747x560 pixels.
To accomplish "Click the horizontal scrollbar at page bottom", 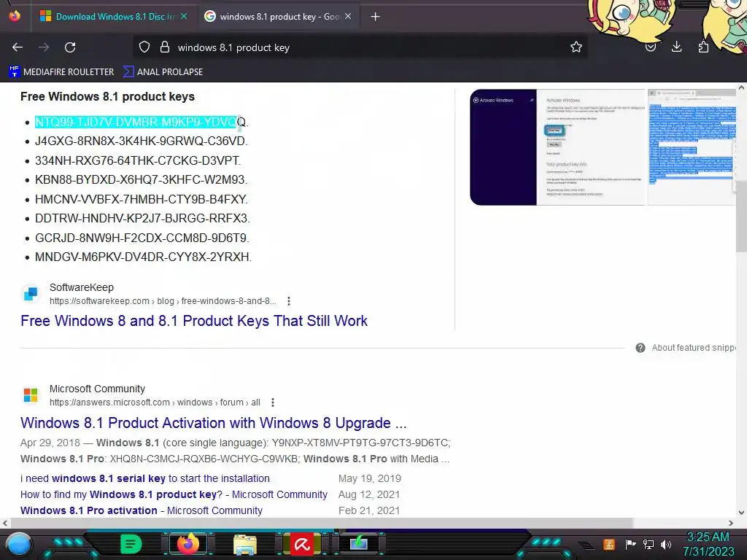I will point(322,523).
